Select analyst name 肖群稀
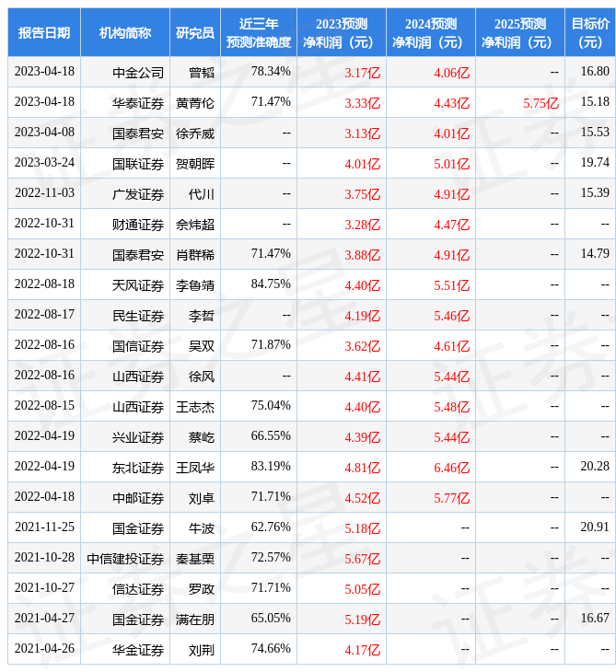Viewport: 616px width, 672px height. point(195,255)
